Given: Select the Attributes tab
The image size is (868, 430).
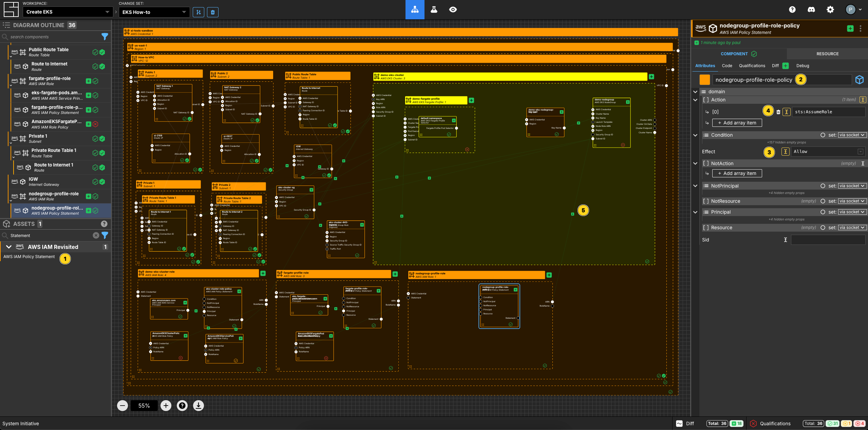Looking at the screenshot, I should 705,66.
